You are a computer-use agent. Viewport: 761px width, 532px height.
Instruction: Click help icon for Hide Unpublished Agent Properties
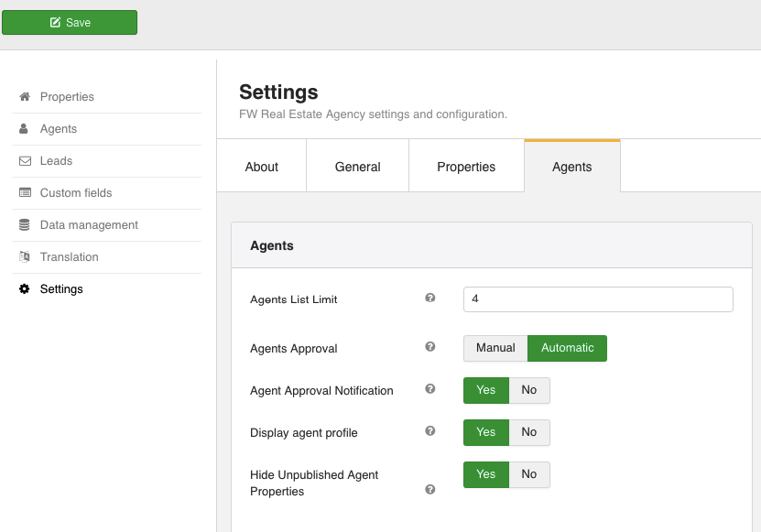coord(430,490)
